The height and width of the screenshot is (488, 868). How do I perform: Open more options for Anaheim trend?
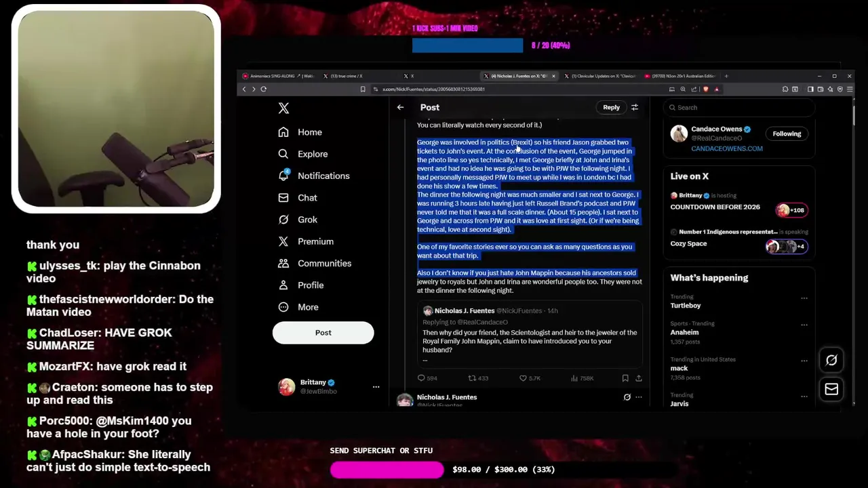pos(804,325)
